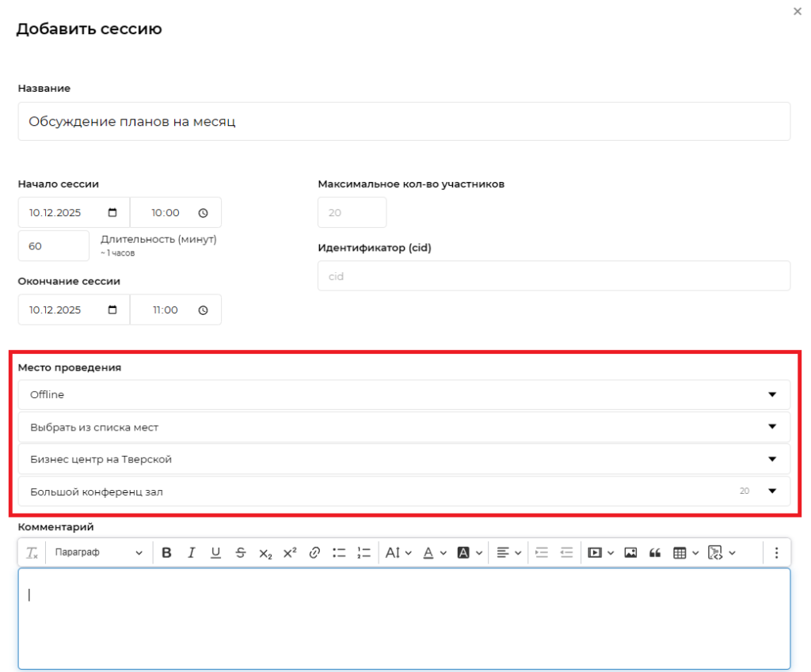811x672 pixels.
Task: Open calendar picker for session start date
Action: click(112, 213)
